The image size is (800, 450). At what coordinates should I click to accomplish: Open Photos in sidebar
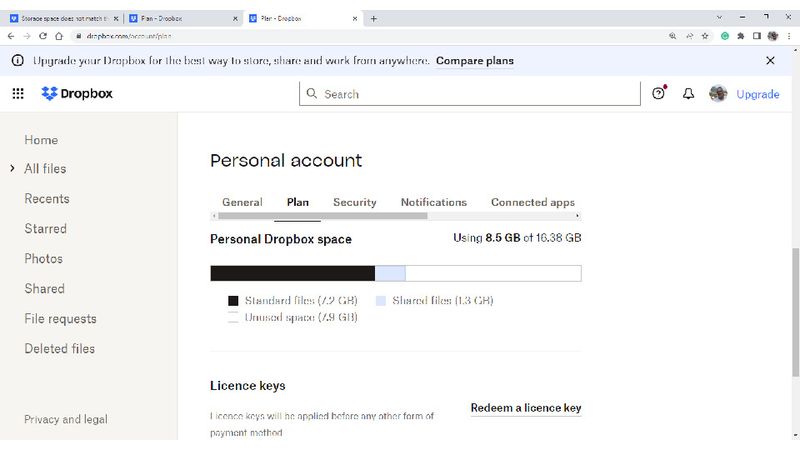click(x=43, y=259)
